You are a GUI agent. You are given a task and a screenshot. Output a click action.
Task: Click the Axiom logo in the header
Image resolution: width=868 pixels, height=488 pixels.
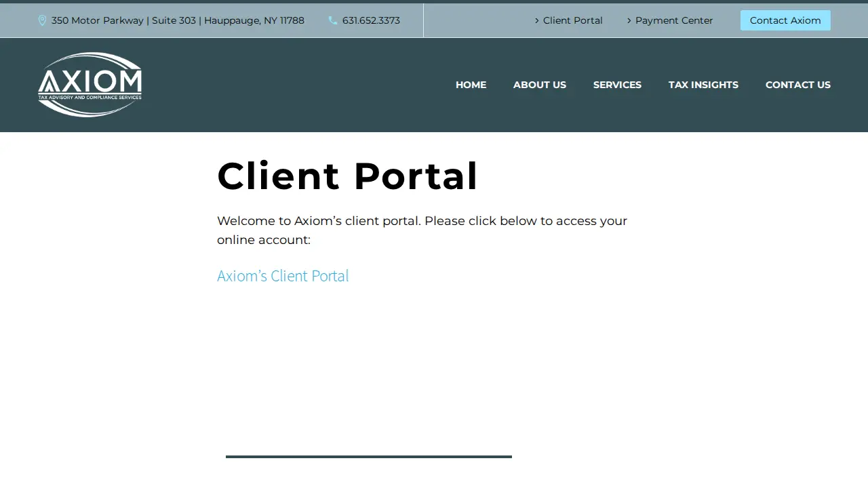tap(90, 85)
